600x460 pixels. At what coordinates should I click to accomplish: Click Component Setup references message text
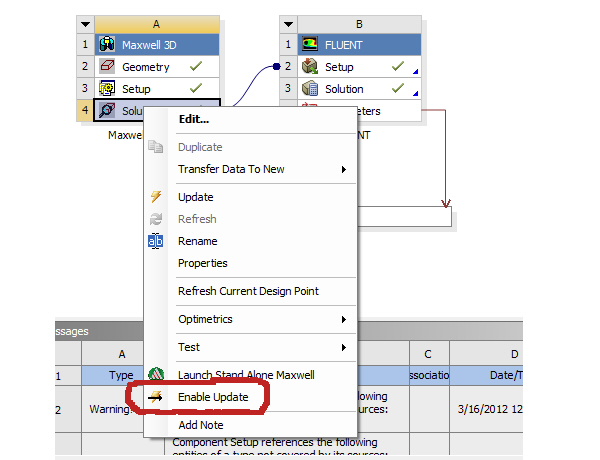click(275, 442)
